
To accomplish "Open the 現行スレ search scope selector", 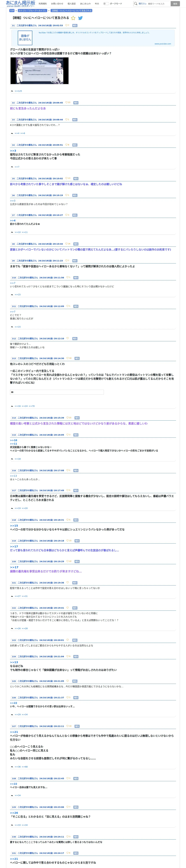I will coord(142,4).
